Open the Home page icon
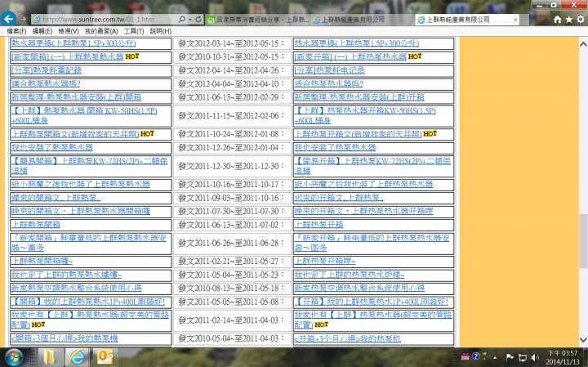Viewport: 588px width, 367px height. tap(558, 19)
